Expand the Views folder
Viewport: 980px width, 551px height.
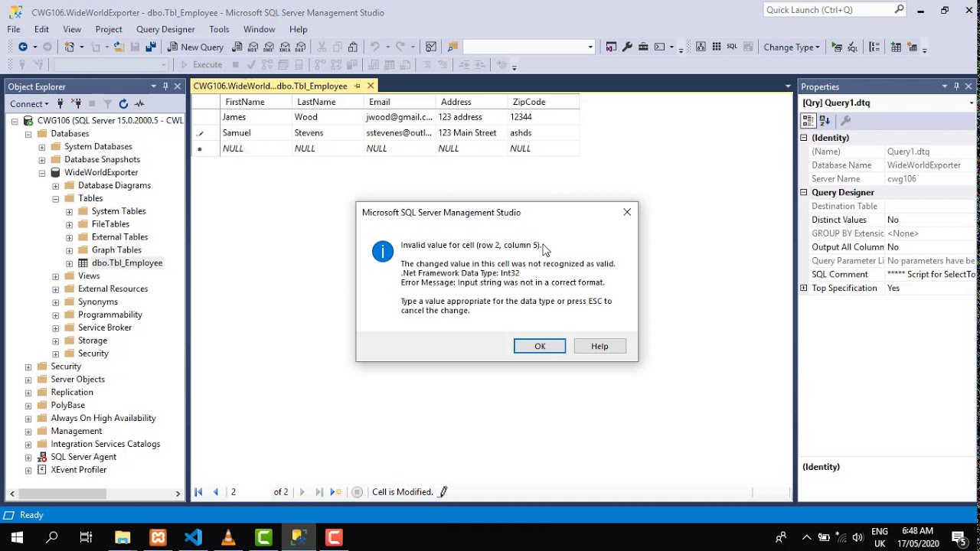pyautogui.click(x=56, y=276)
